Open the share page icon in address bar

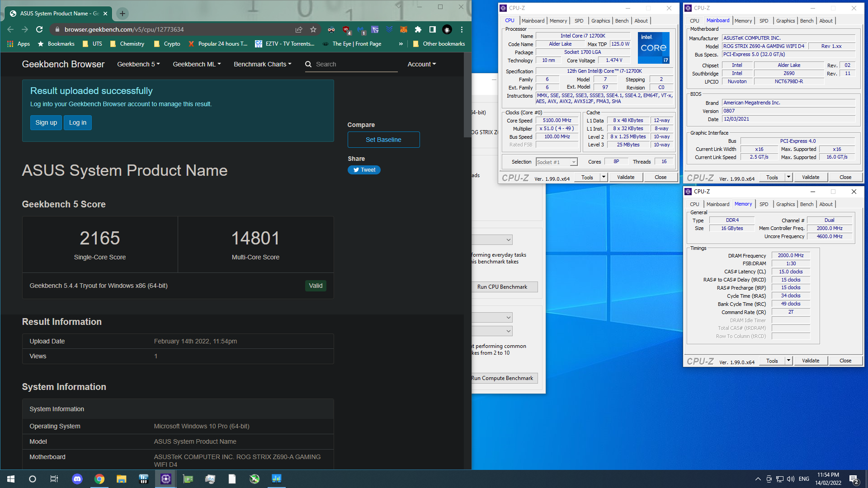(x=299, y=29)
